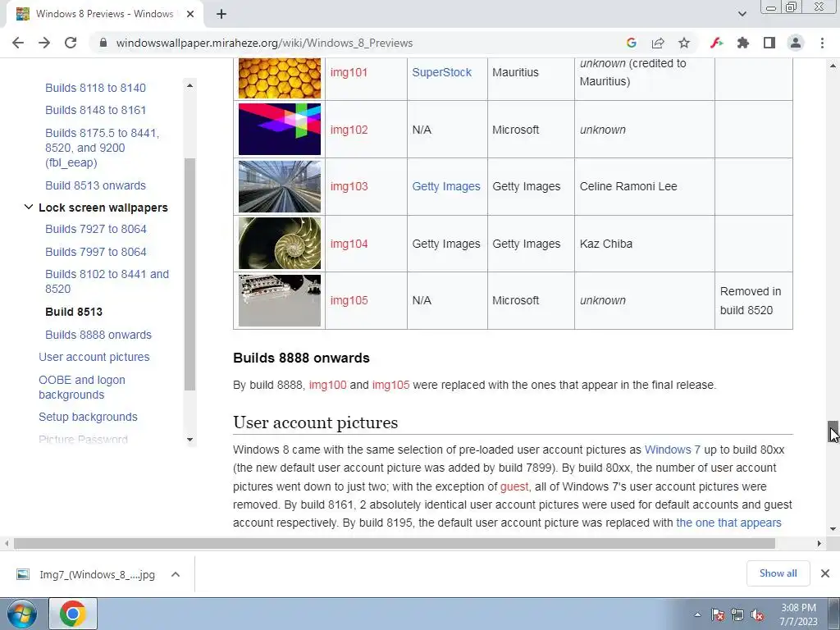Open the Windows Start menu
Viewport: 840px width, 630px height.
(22, 614)
